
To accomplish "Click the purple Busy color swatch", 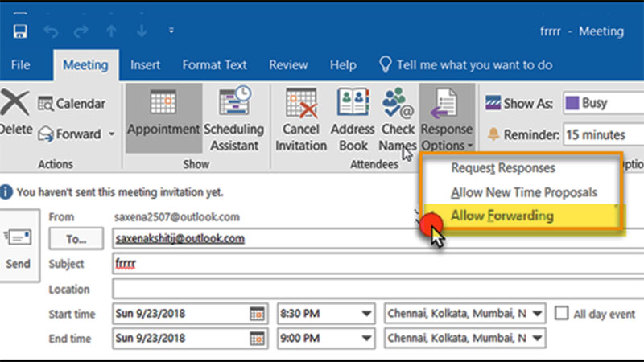I will click(x=572, y=103).
